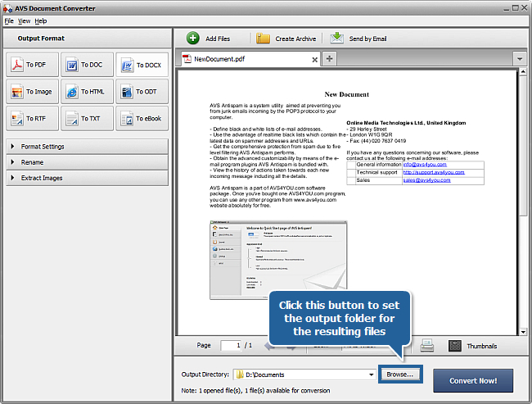This screenshot has width=532, height=404.
Task: Click the D:\Documents path text
Action: [265, 374]
